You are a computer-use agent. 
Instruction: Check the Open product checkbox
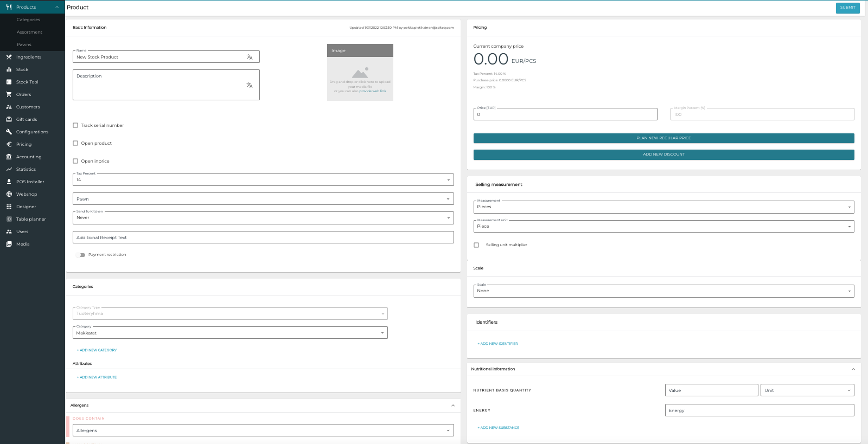(75, 143)
